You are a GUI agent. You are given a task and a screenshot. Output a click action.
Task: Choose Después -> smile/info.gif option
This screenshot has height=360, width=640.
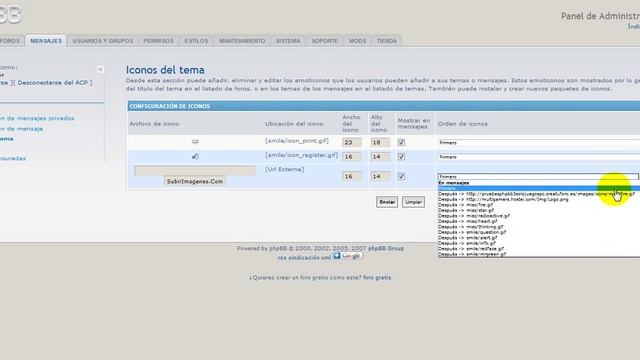click(467, 243)
